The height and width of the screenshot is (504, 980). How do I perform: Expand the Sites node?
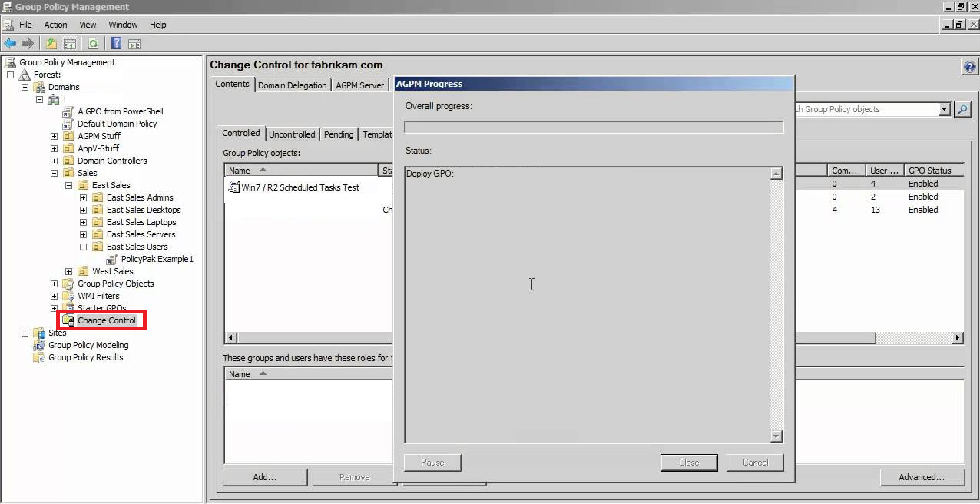[x=25, y=333]
